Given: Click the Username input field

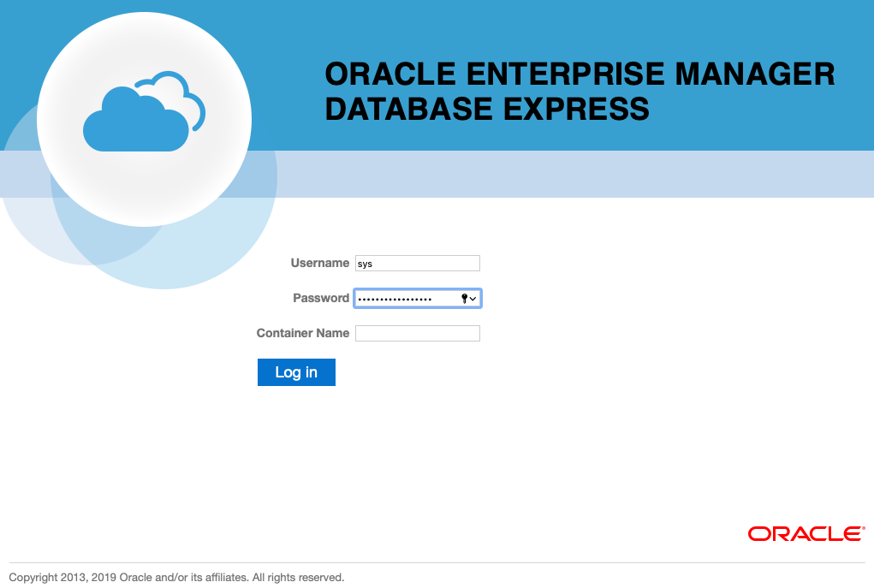Looking at the screenshot, I should click(x=418, y=263).
